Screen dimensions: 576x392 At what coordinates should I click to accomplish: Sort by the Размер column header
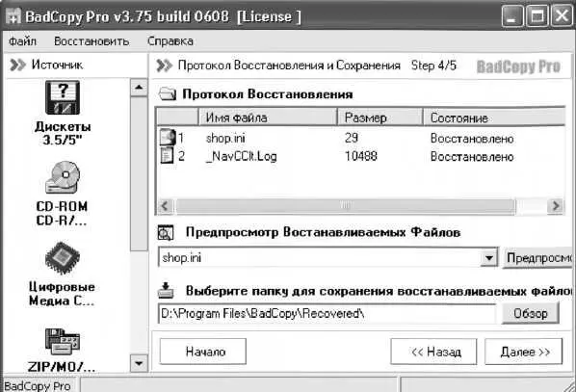point(380,118)
